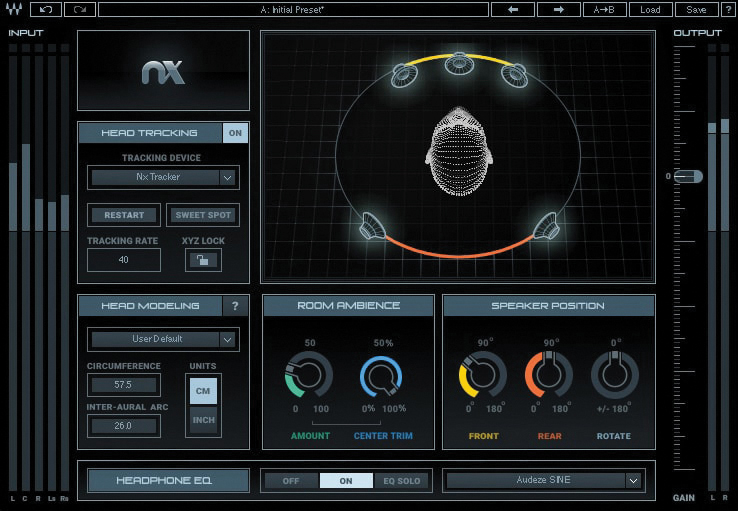Open Head Modeling help question mark
The height and width of the screenshot is (511, 738).
(235, 306)
